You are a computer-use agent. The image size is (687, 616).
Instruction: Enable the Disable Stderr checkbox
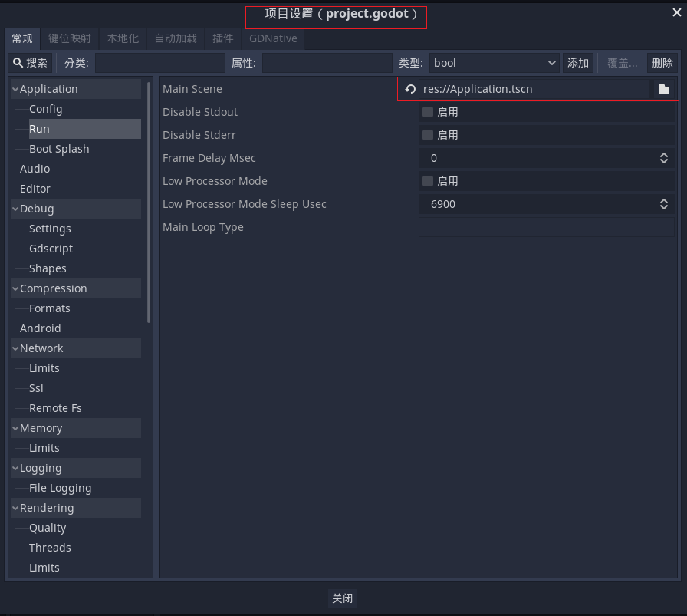click(x=428, y=135)
